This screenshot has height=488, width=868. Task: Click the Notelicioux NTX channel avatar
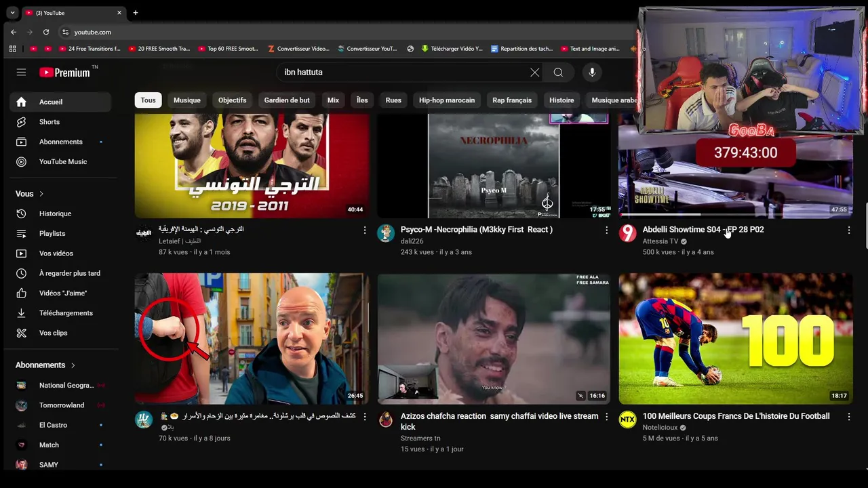coord(628,420)
